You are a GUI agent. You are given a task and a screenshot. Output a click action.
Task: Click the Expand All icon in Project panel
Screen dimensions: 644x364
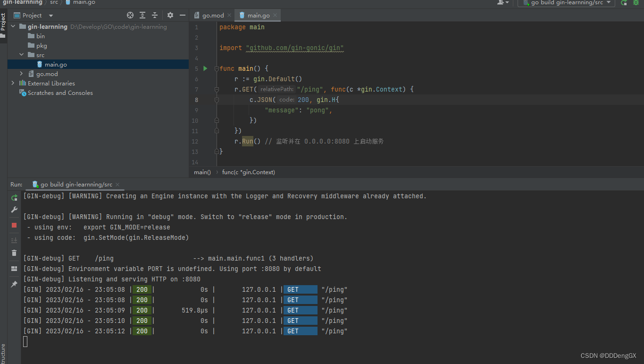[142, 15]
